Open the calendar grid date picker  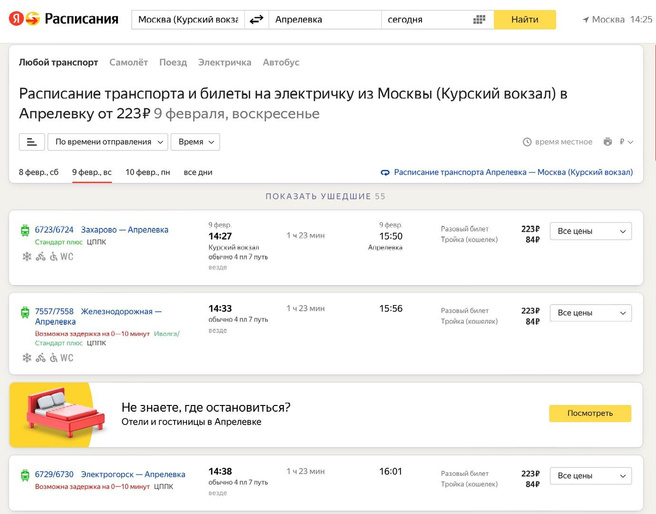(x=479, y=19)
